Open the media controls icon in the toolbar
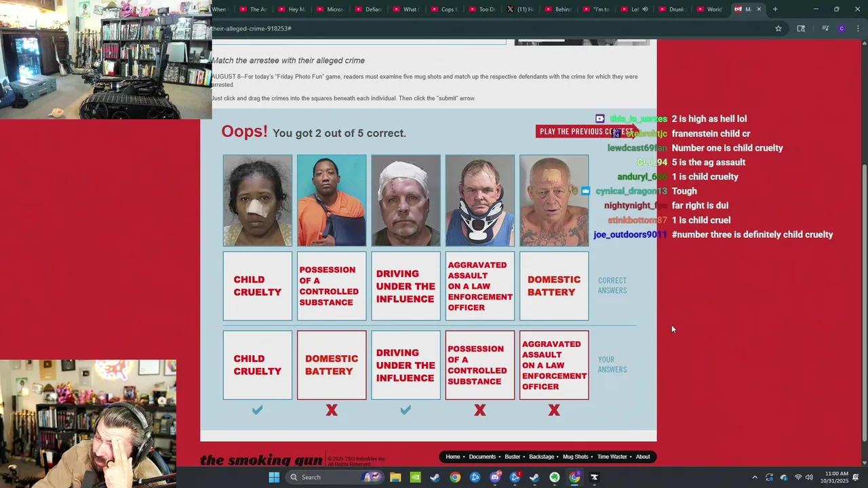The image size is (868, 488). 825,28
